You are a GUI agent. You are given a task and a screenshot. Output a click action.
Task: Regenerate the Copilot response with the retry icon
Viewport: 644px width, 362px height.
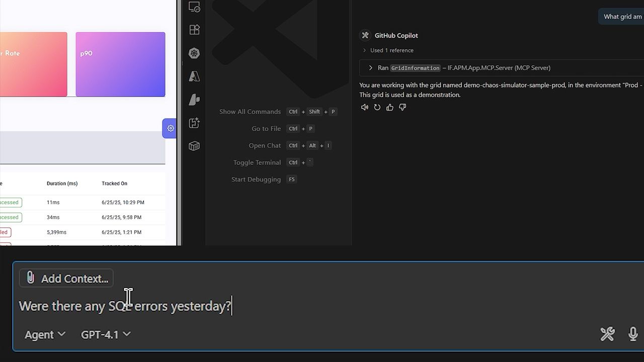point(377,107)
